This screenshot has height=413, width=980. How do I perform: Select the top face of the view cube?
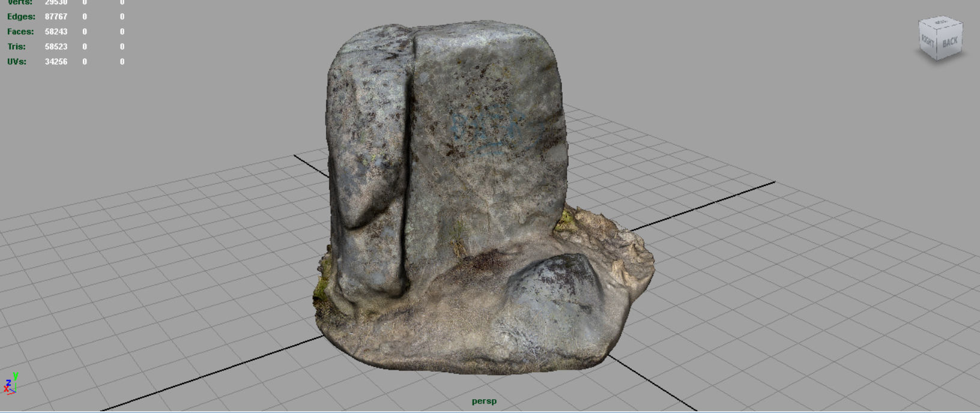point(940,22)
